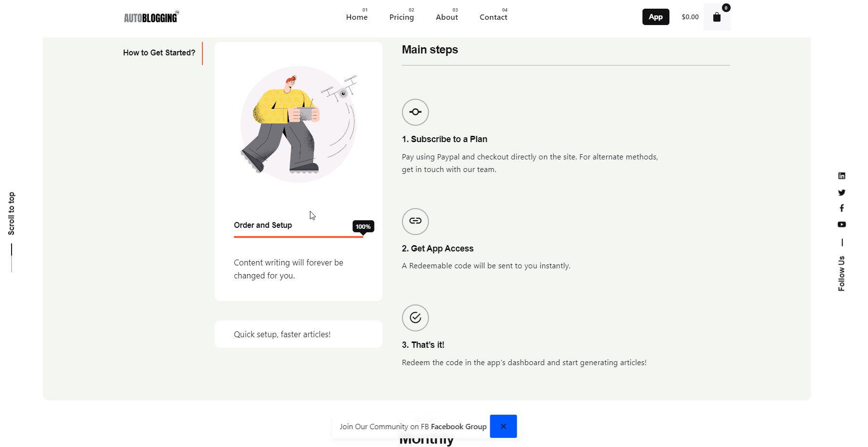
Task: Visit the LinkedIn profile icon
Action: coord(841,176)
